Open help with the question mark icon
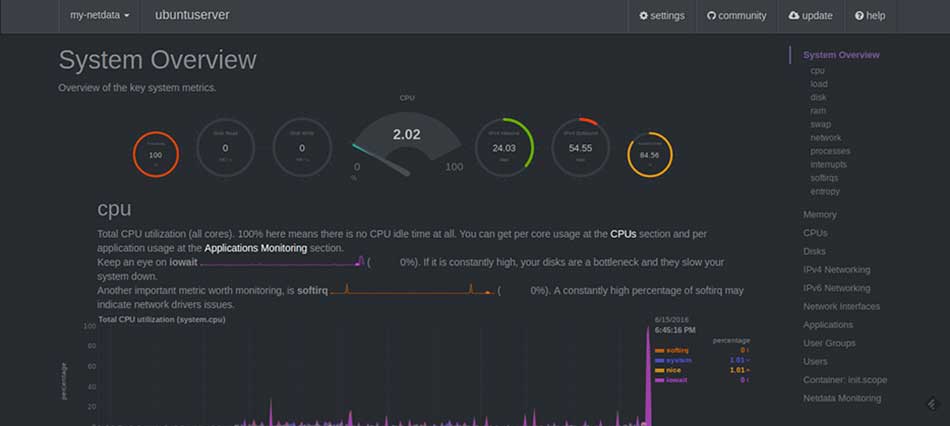Viewport: 950px width, 426px height. point(870,16)
